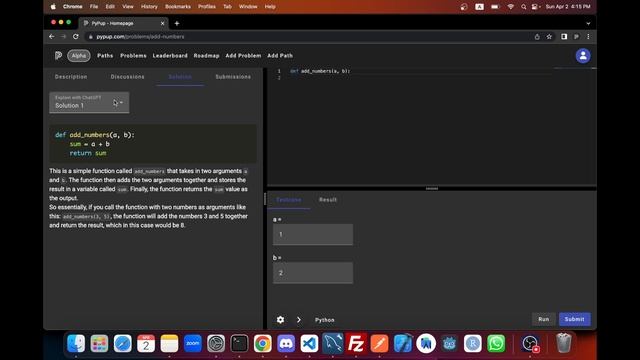
Task: Select the Testcase tab
Action: 289,200
